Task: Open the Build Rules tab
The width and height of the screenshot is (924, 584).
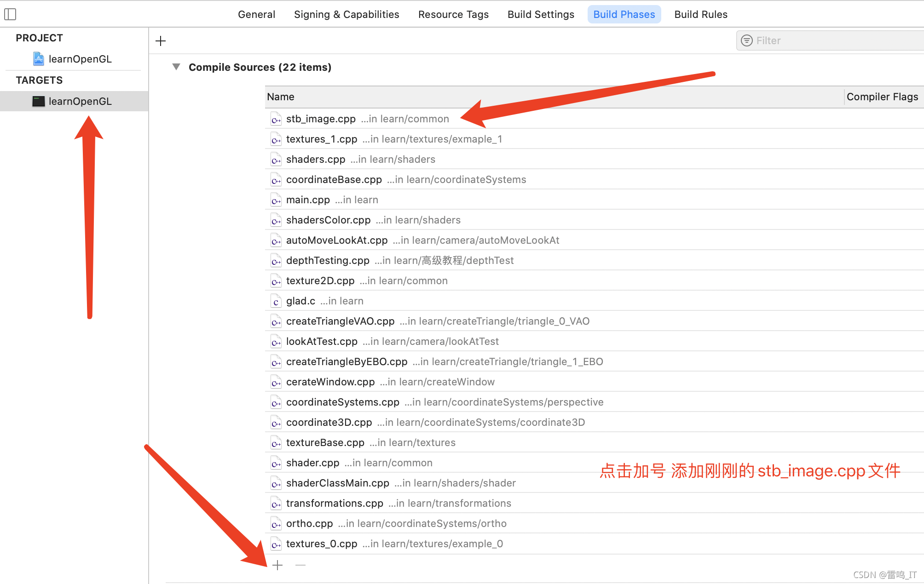Action: [x=701, y=14]
